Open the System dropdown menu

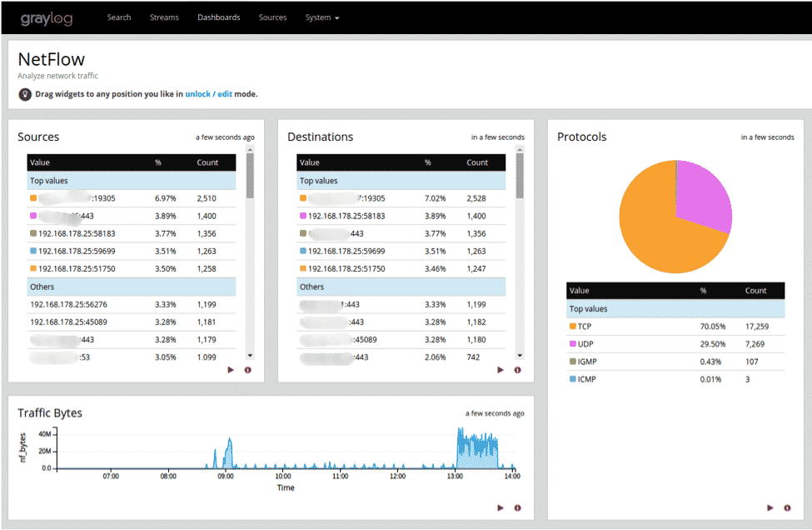click(321, 17)
